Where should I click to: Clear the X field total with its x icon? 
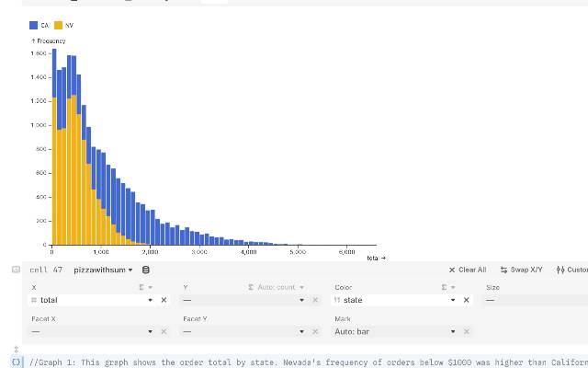pos(164,300)
